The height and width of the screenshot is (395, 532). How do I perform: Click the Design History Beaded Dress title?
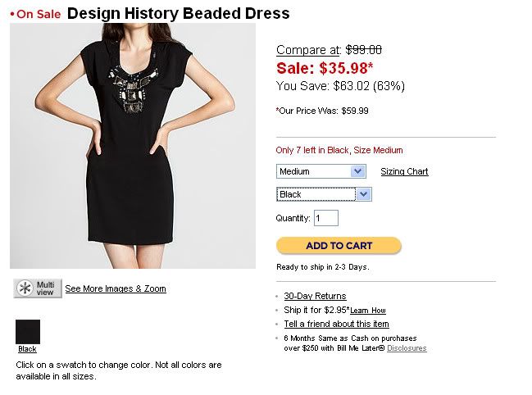tap(178, 13)
